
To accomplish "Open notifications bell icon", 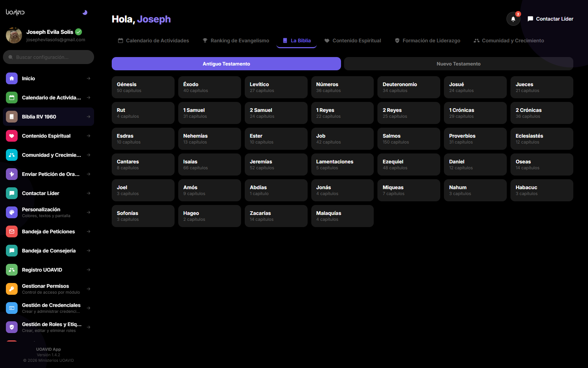I will (x=513, y=19).
